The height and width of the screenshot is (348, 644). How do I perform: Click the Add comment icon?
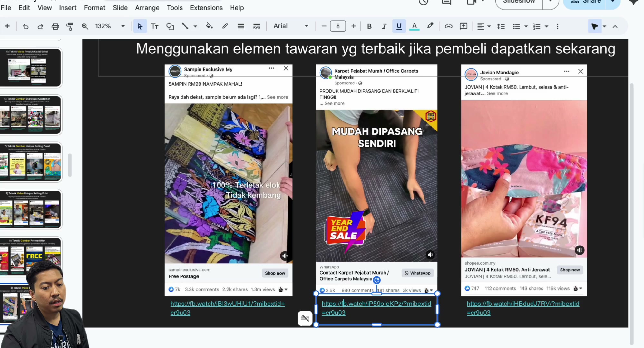(463, 26)
